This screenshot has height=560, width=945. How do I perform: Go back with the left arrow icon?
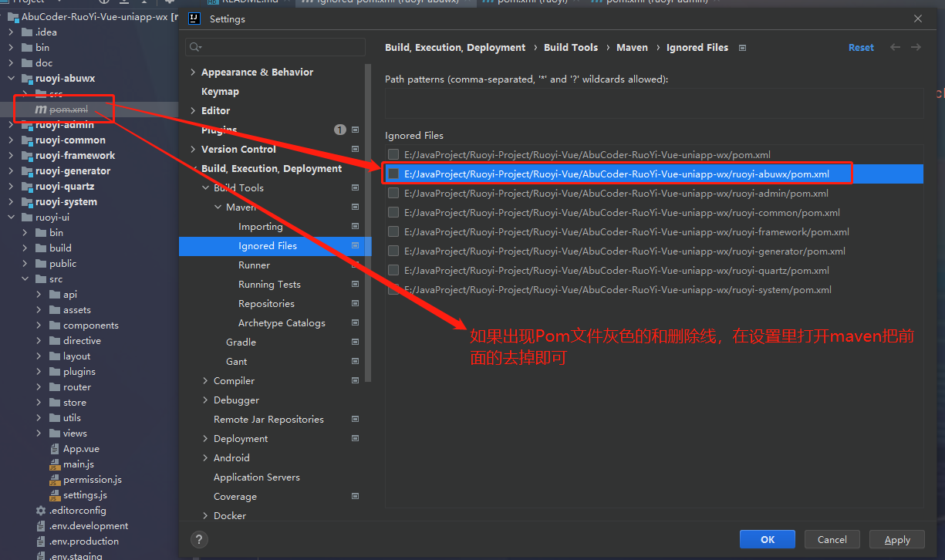point(895,48)
